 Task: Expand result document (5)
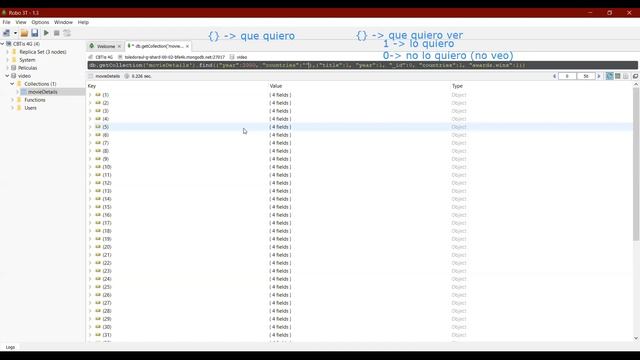90,127
